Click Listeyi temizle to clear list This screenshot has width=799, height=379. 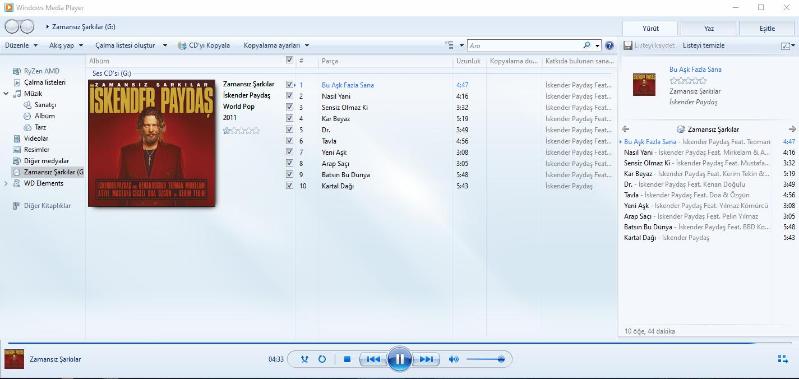(x=703, y=45)
